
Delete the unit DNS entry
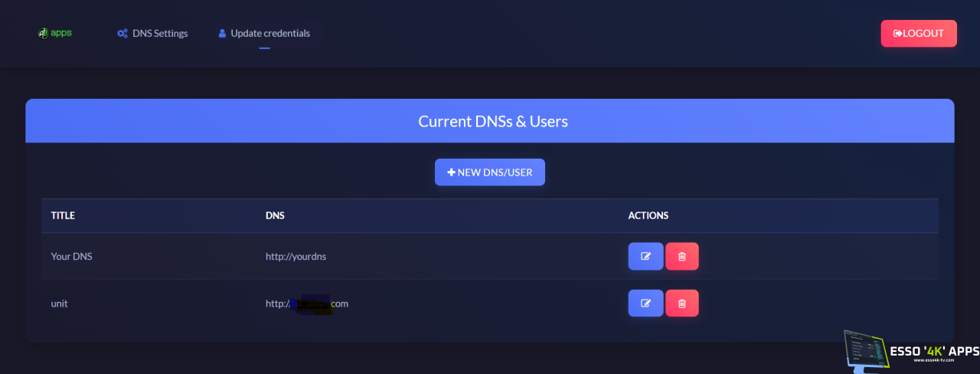point(682,303)
